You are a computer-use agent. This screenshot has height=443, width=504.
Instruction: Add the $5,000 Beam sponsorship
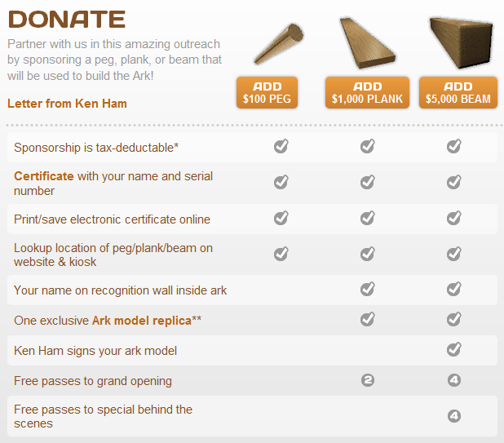coord(458,93)
